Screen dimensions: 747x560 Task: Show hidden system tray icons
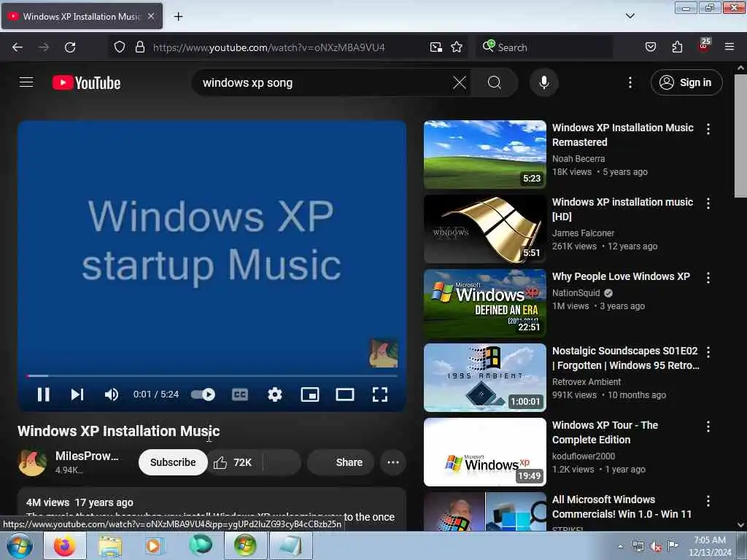pos(620,546)
